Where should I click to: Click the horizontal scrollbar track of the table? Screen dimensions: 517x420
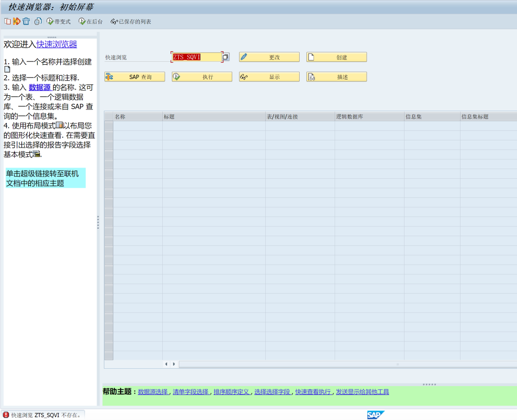point(348,364)
